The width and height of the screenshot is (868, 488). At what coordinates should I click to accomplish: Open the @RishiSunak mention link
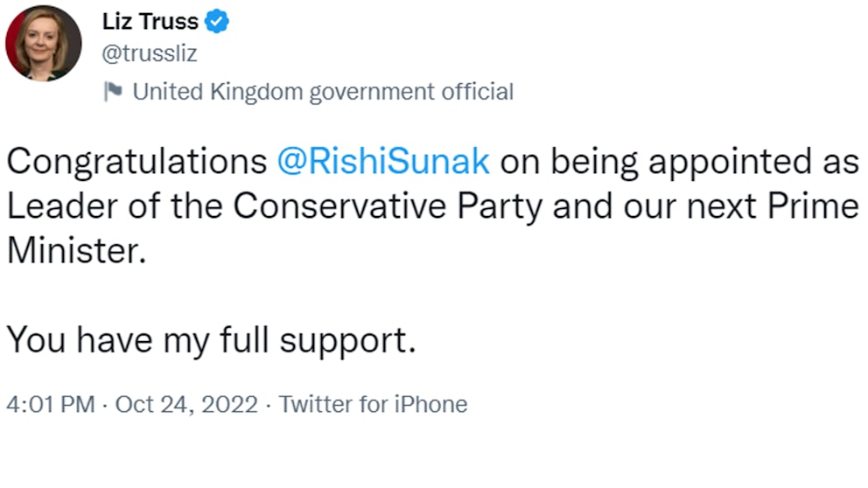click(383, 161)
